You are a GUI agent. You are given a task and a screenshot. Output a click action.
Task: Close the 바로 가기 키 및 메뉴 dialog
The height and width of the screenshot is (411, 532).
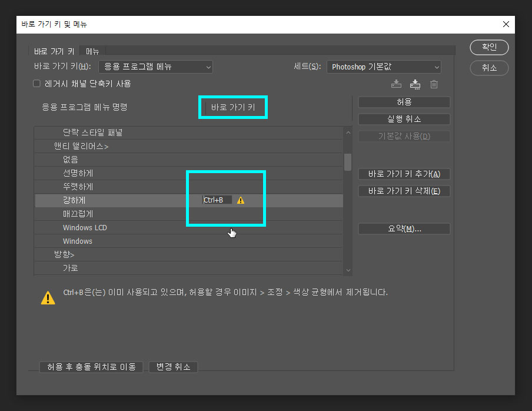pyautogui.click(x=506, y=24)
